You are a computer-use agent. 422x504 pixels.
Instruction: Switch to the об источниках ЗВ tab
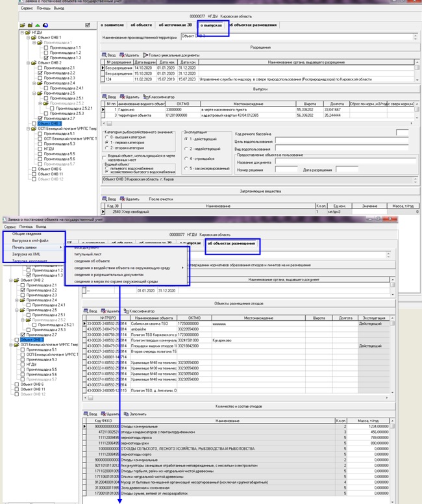pos(176,25)
